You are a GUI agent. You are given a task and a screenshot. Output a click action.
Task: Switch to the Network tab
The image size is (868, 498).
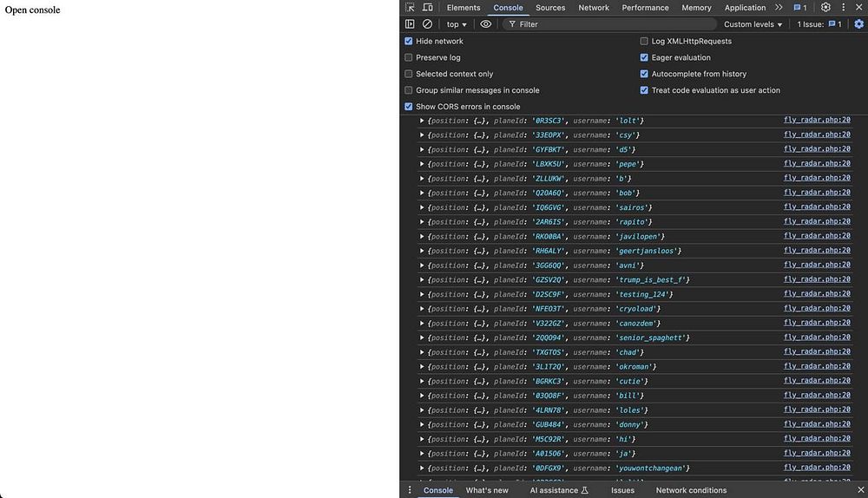point(594,8)
